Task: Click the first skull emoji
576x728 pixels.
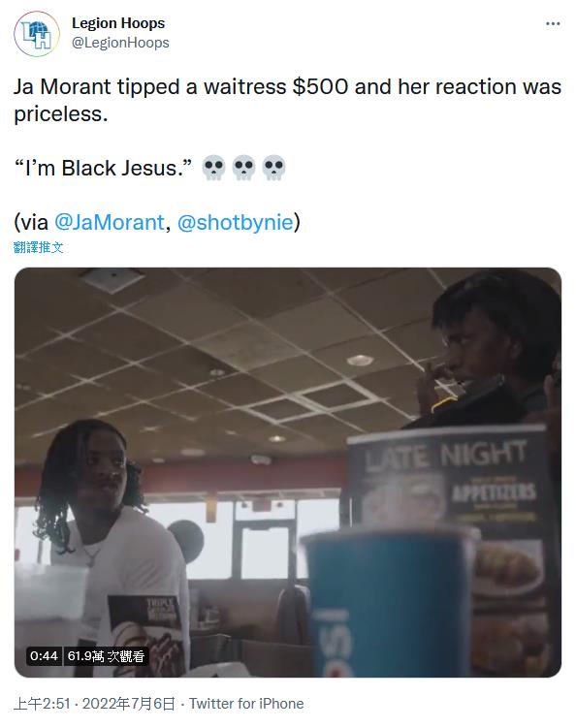Action: 213,168
